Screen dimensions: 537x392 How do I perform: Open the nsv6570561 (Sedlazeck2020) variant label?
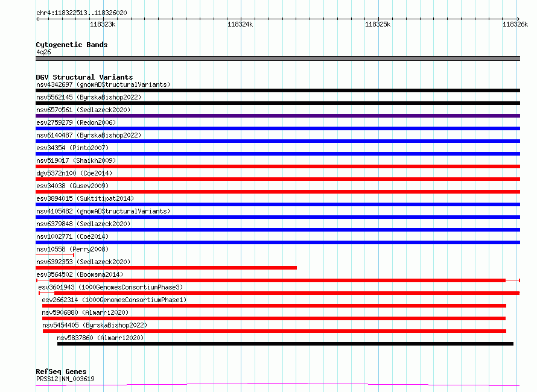83,110
